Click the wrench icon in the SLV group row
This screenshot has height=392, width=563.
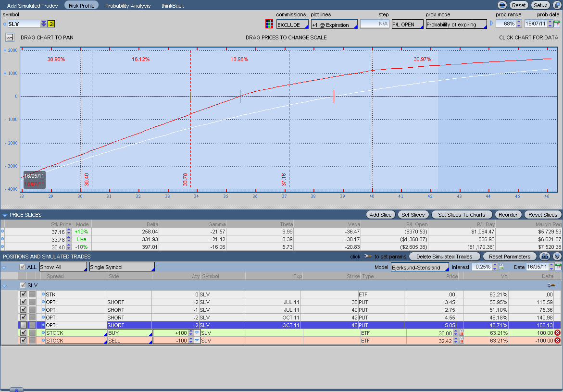click(x=551, y=285)
